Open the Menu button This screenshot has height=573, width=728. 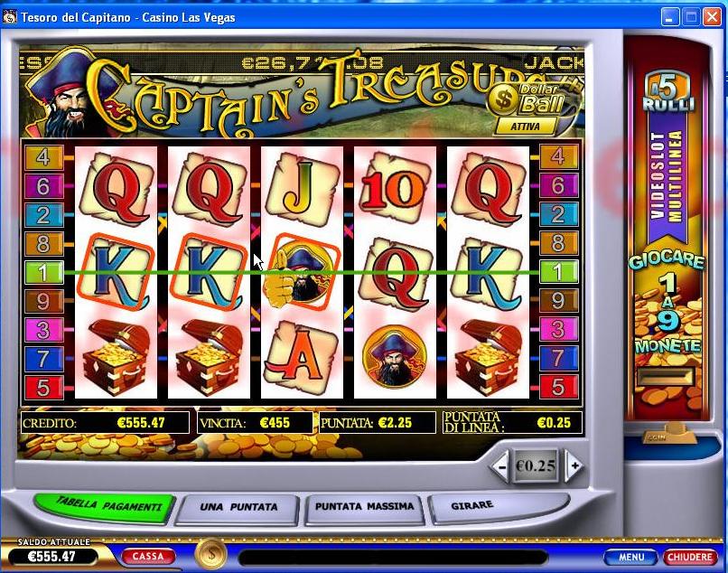click(631, 557)
